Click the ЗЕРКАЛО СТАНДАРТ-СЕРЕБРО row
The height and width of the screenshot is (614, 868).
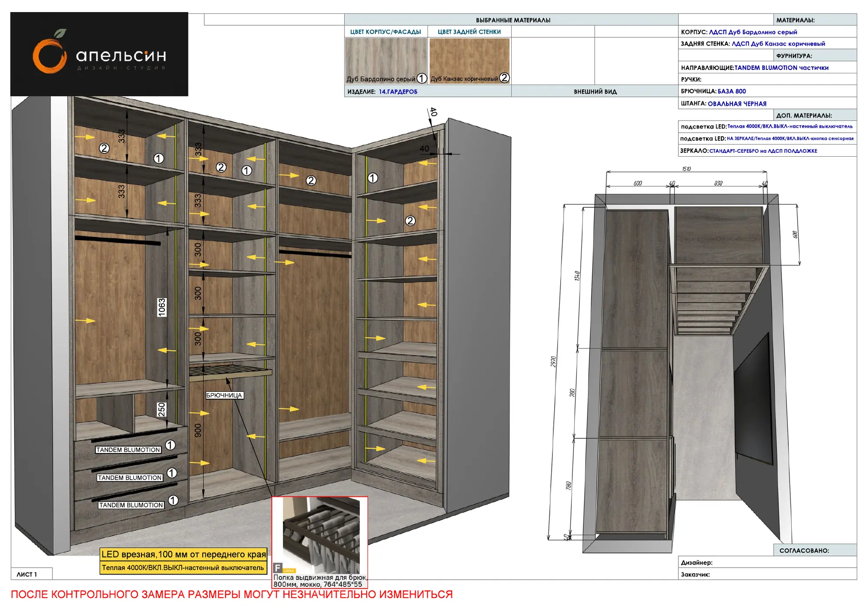[767, 151]
